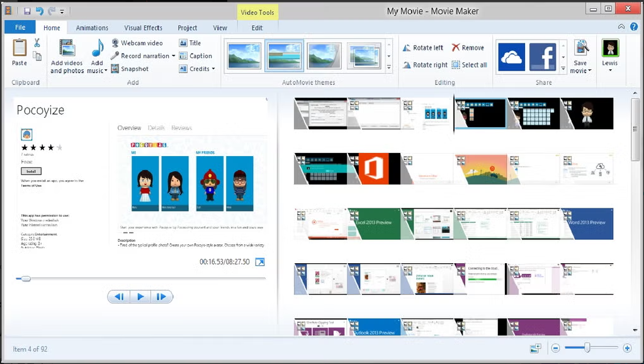This screenshot has width=644, height=364.
Task: Open Movie Maker help question mark
Action: (x=634, y=26)
